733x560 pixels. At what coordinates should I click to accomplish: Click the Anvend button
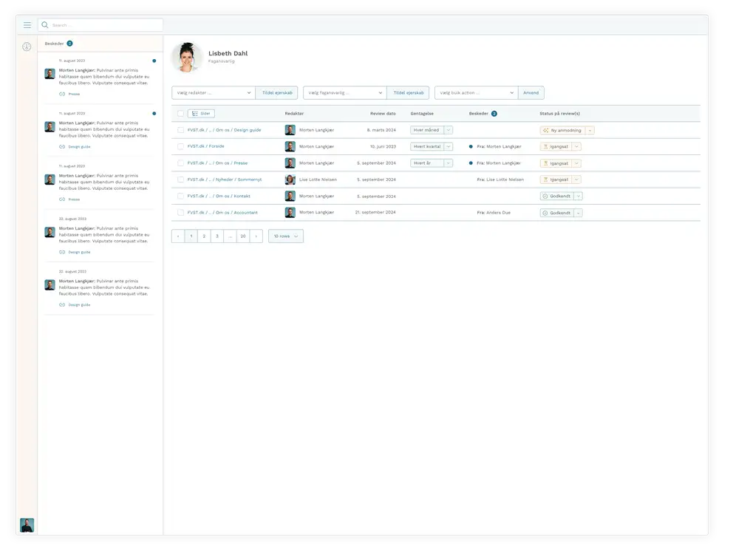(x=531, y=93)
